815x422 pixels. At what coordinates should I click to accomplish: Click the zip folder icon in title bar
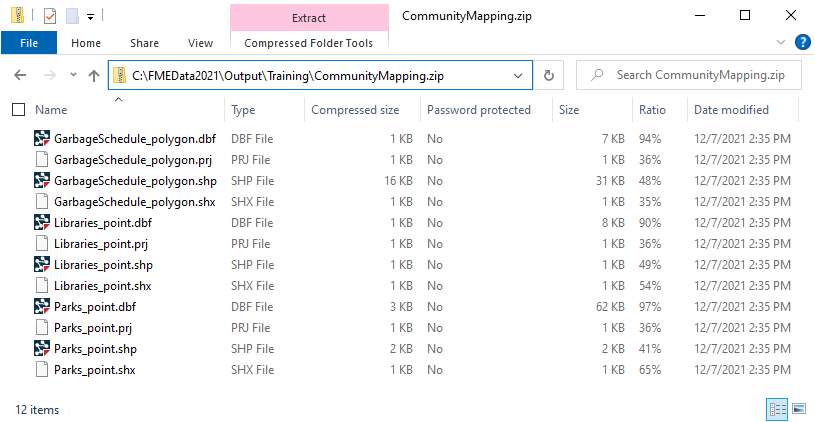(x=17, y=16)
